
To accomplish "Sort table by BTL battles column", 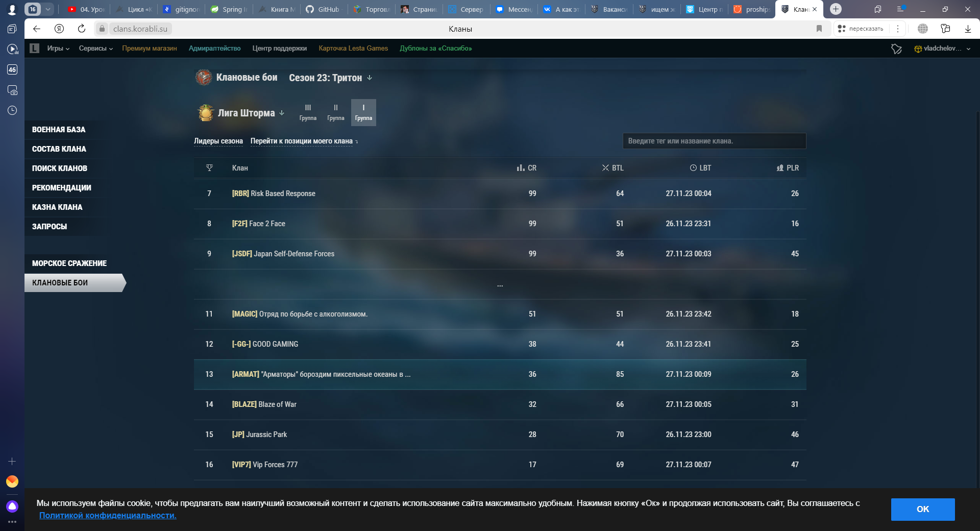I will pos(612,168).
